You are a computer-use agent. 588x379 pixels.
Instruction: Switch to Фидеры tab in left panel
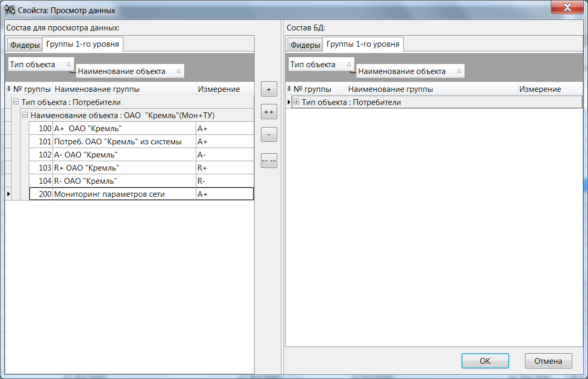click(x=25, y=45)
